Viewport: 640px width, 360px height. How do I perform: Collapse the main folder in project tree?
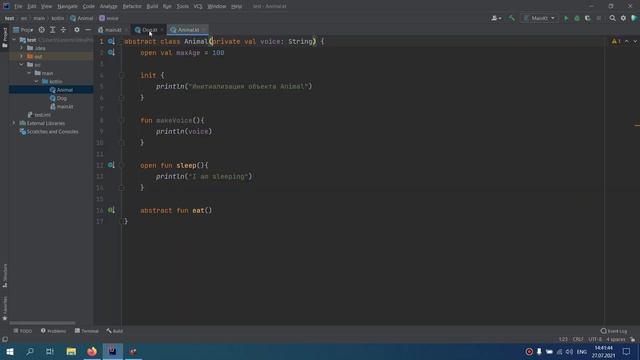pos(29,73)
